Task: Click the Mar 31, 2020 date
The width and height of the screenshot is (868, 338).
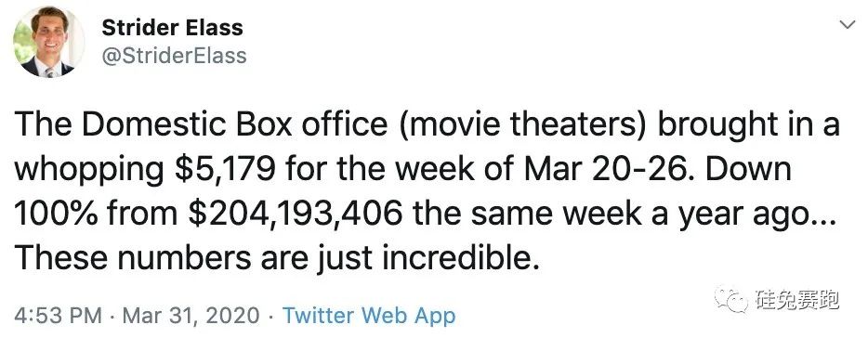Action: [191, 316]
